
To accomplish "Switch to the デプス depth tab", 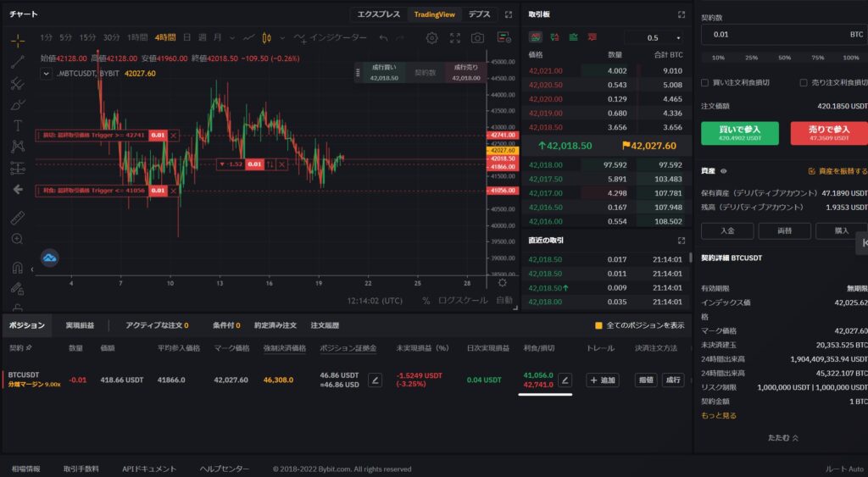I will click(480, 14).
